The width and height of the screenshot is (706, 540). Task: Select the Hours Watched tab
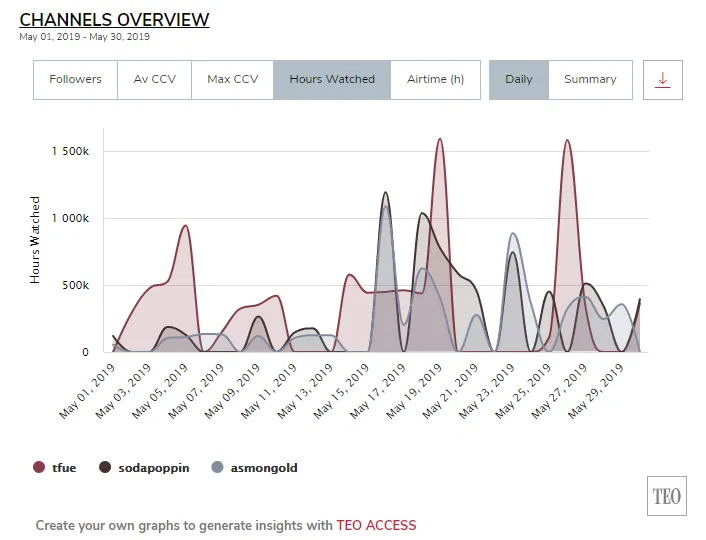point(332,80)
